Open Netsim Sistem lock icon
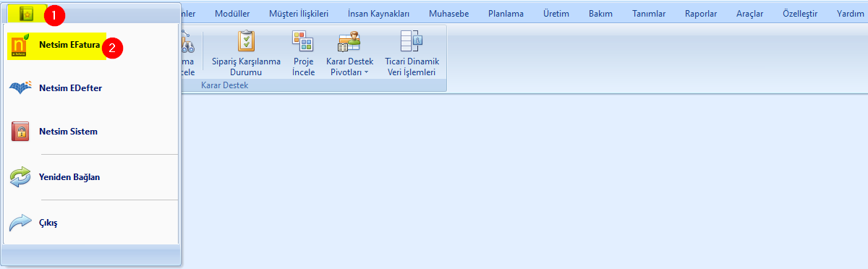 (x=20, y=132)
